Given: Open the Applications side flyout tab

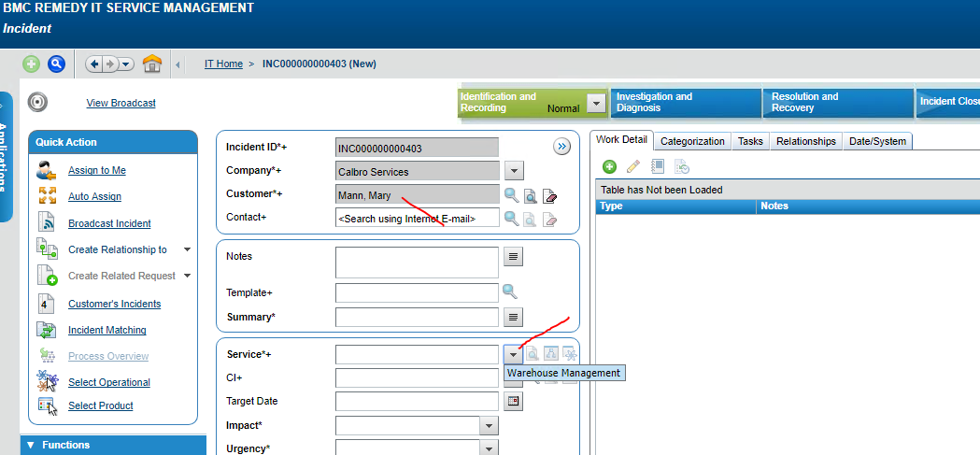Looking at the screenshot, I should [6, 156].
